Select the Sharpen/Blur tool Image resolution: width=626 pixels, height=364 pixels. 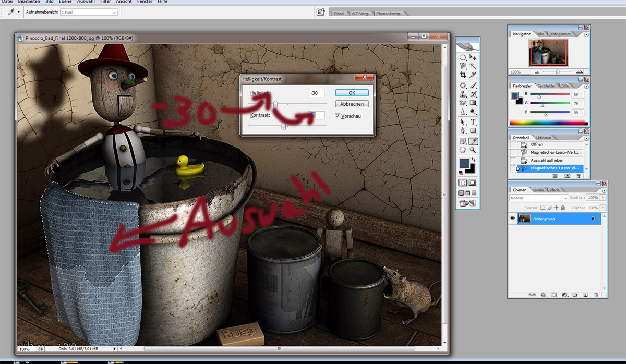[463, 111]
